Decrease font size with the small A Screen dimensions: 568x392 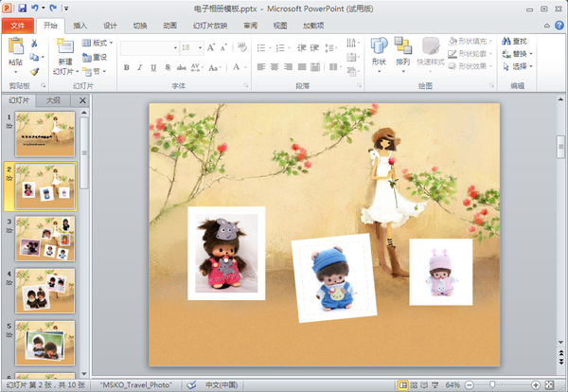tap(223, 47)
